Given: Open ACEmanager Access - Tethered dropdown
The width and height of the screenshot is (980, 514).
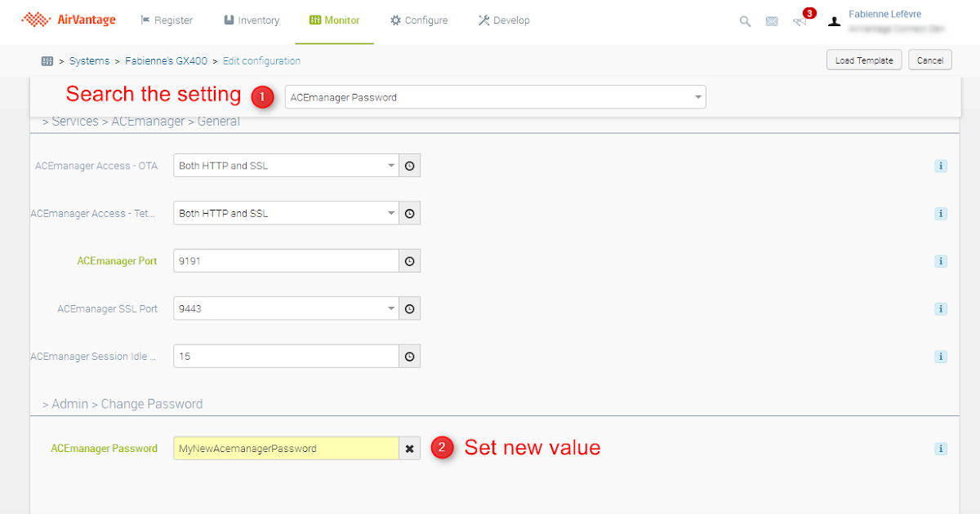Looking at the screenshot, I should point(286,213).
